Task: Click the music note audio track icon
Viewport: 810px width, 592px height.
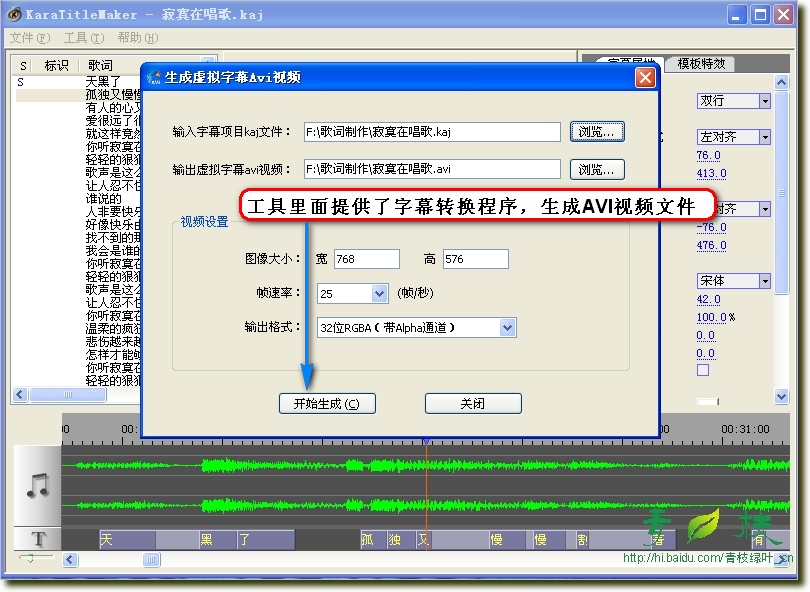Action: pos(38,486)
